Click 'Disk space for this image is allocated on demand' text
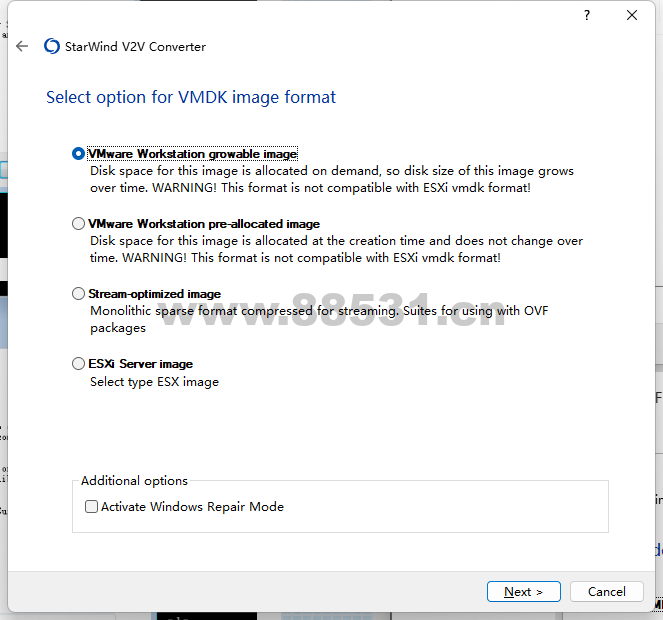The image size is (663, 620). [x=235, y=171]
